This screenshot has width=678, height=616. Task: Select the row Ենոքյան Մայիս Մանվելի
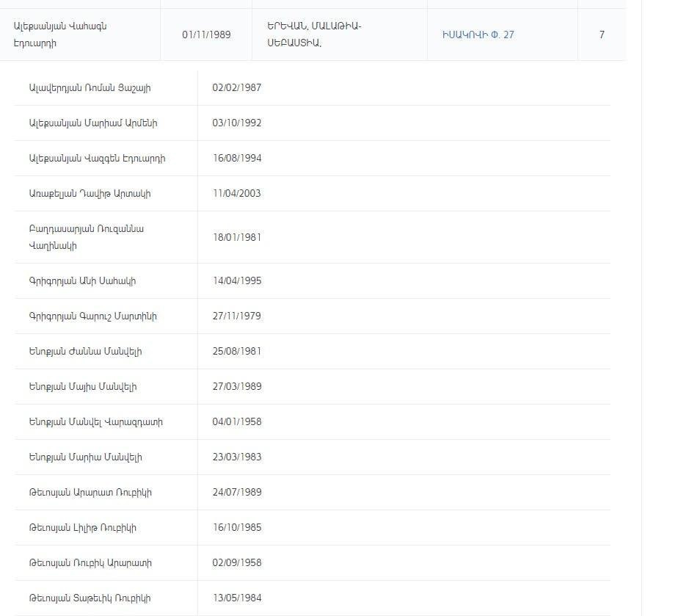[313, 387]
